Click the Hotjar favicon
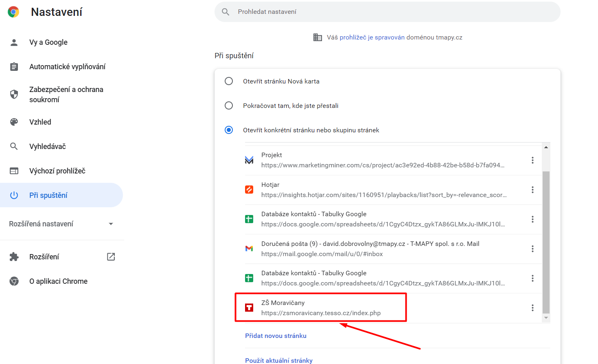The image size is (598, 364). tap(249, 190)
